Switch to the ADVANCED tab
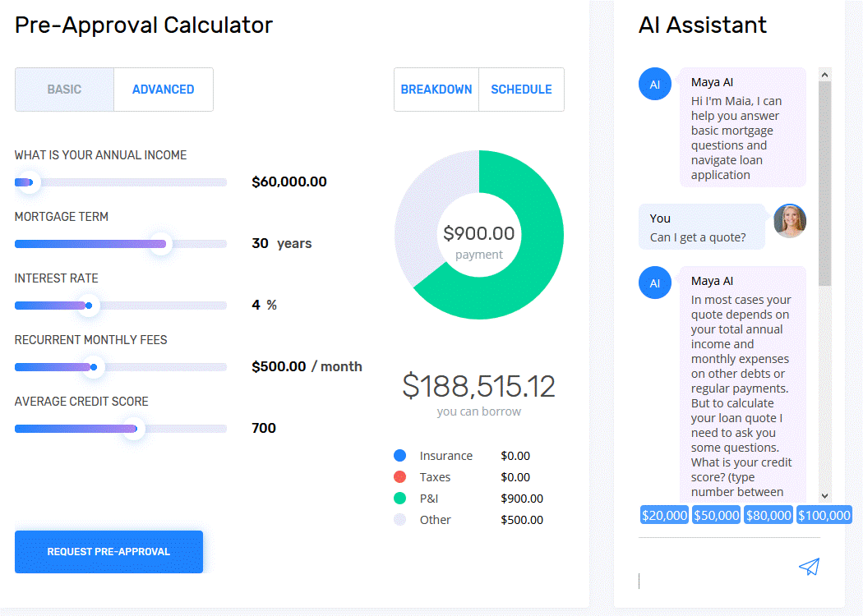Screen dimensions: 863x616 tap(164, 90)
